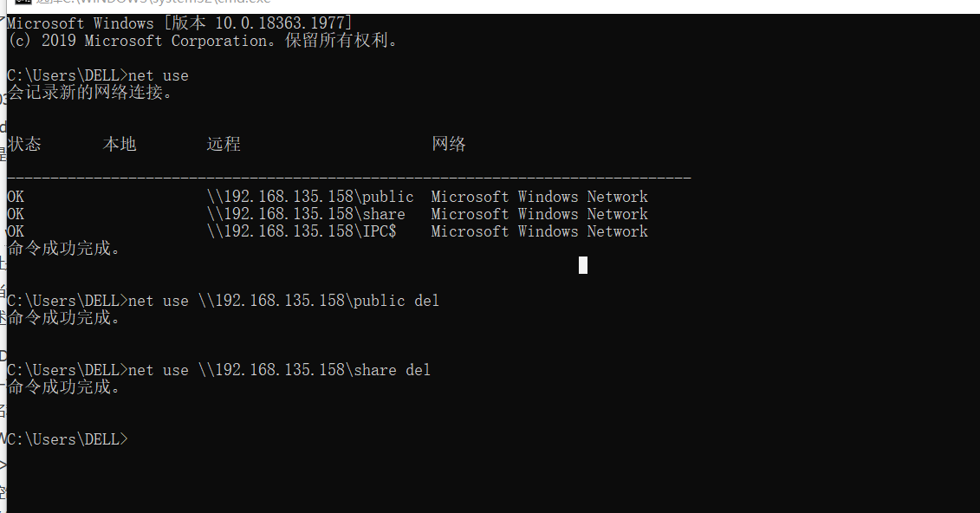The height and width of the screenshot is (513, 980).
Task: Click the 'net use ...\public del' command
Action: [283, 301]
